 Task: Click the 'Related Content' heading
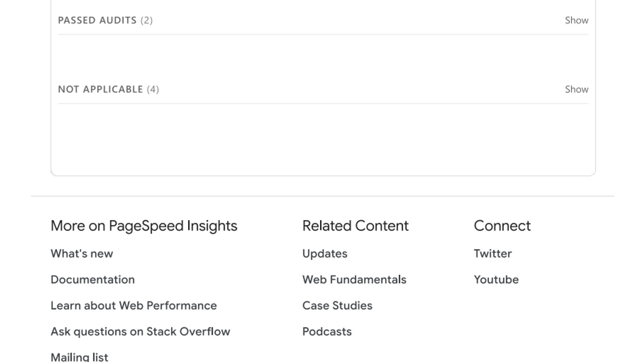(x=355, y=226)
